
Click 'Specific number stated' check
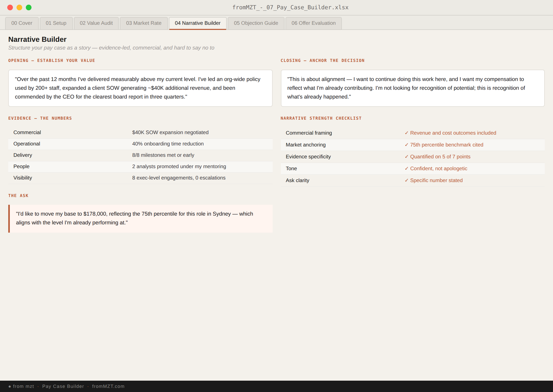point(433,181)
